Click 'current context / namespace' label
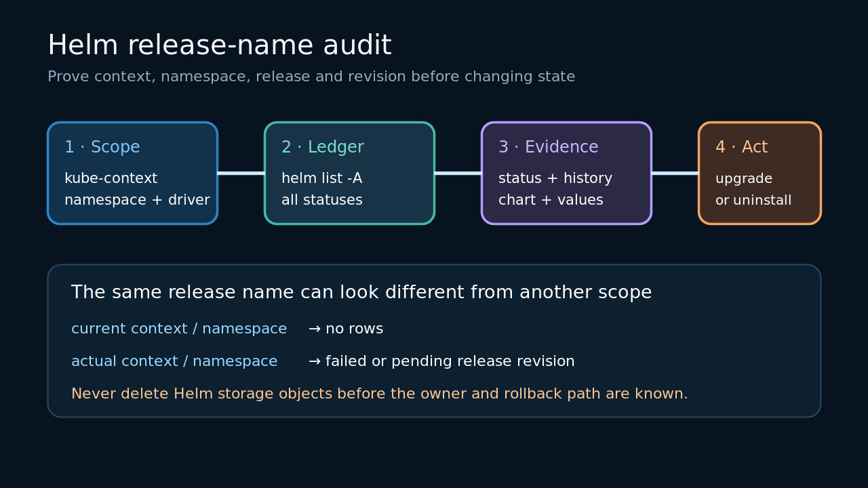This screenshot has height=488, width=868. (x=179, y=329)
